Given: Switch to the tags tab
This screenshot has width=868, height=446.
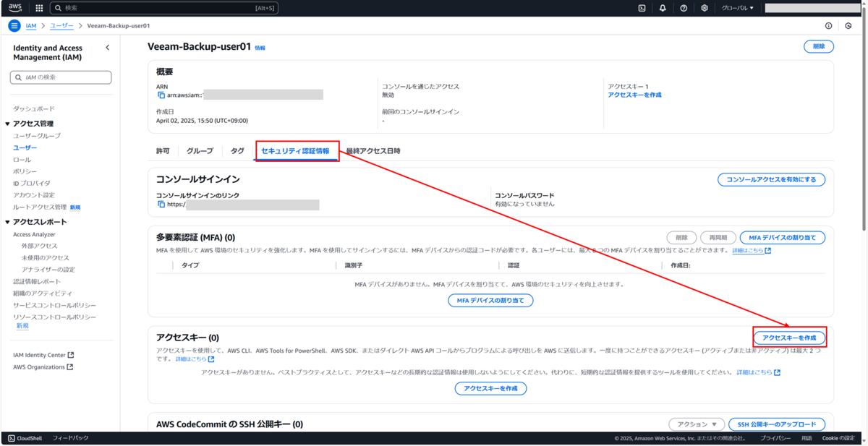Looking at the screenshot, I should click(237, 151).
